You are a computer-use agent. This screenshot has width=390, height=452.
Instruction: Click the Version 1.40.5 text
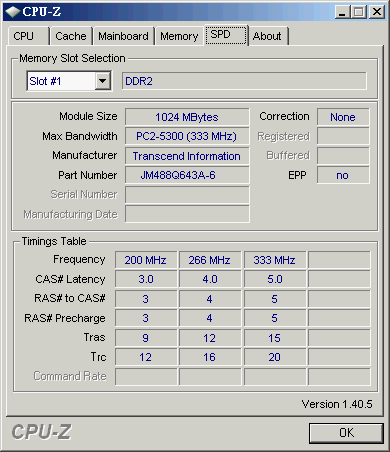point(337,404)
